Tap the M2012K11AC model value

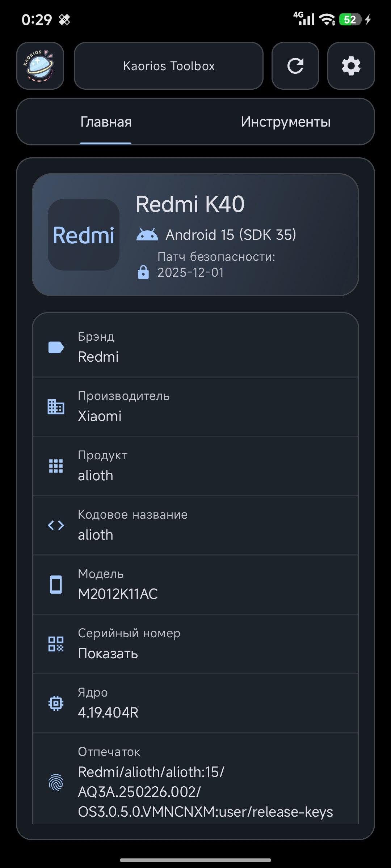(x=118, y=594)
